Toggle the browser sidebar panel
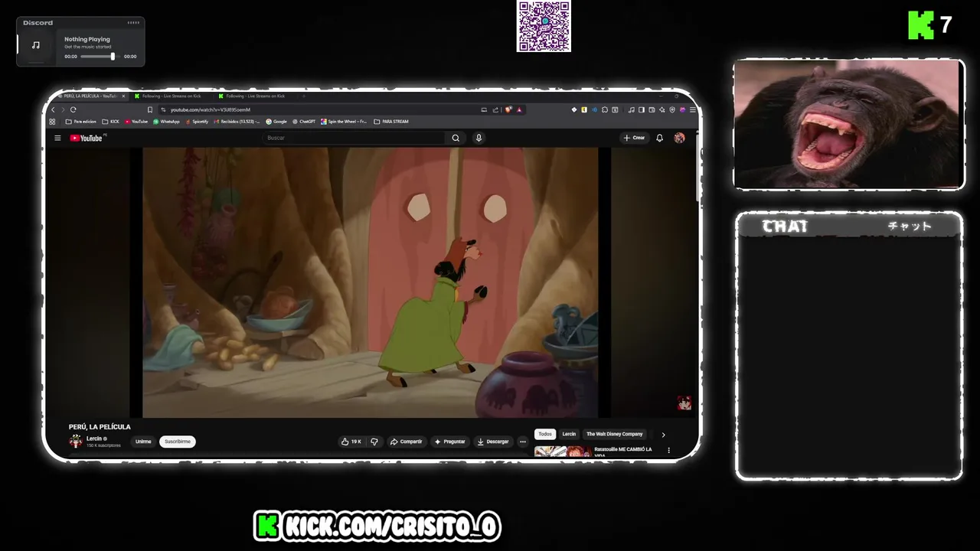 [x=642, y=109]
